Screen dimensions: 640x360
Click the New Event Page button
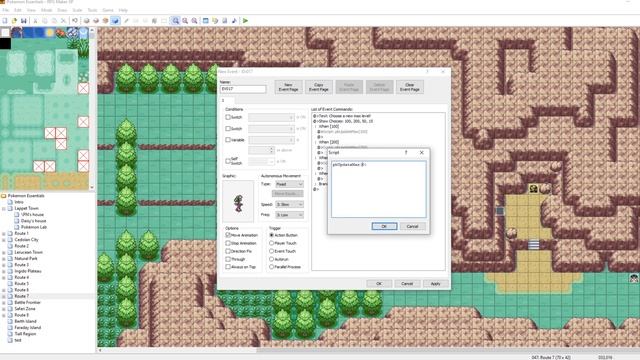point(288,87)
